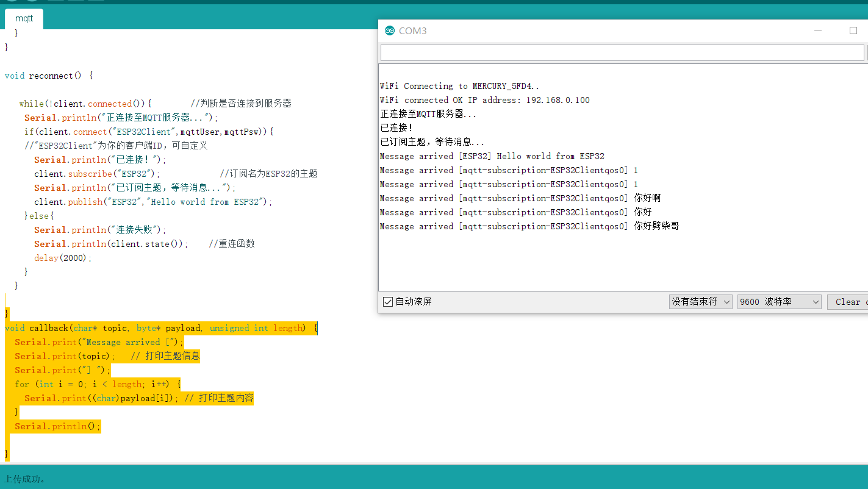Click the 已连接! line in serial output
Screen dimensions: 868x489
397,128
